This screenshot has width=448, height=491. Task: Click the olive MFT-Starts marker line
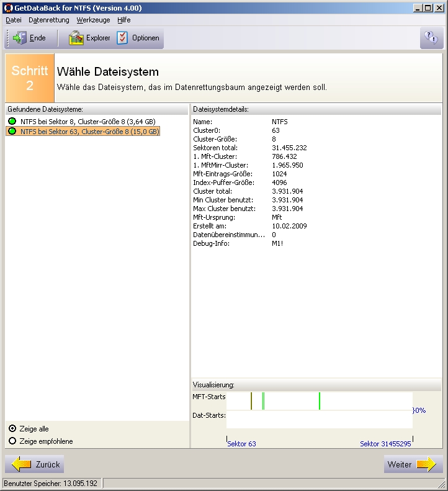click(251, 401)
